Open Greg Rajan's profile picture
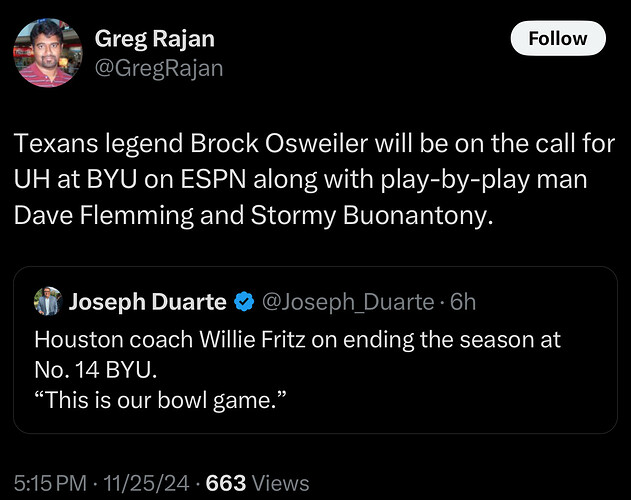This screenshot has height=500, width=631. 47,53
